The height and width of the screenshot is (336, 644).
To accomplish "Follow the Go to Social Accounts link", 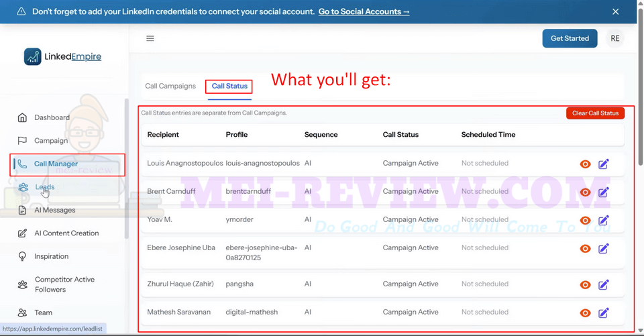I will click(364, 11).
